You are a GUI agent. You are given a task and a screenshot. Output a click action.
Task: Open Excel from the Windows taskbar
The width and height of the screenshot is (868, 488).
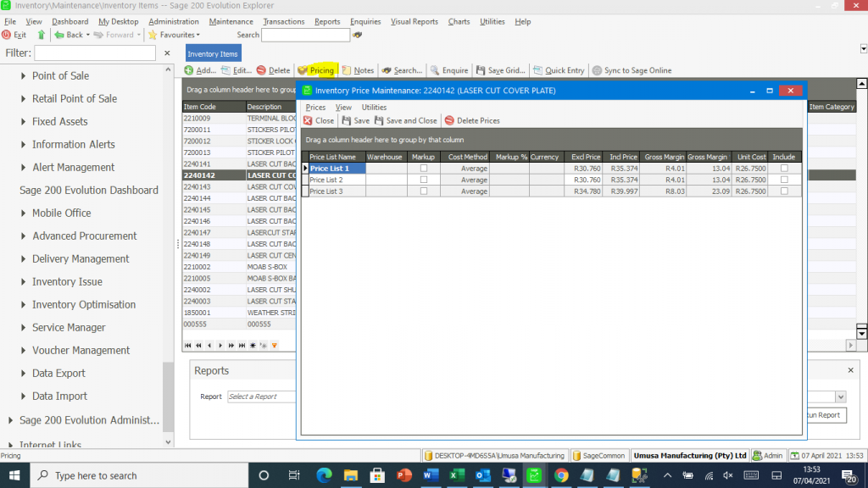[x=457, y=475]
